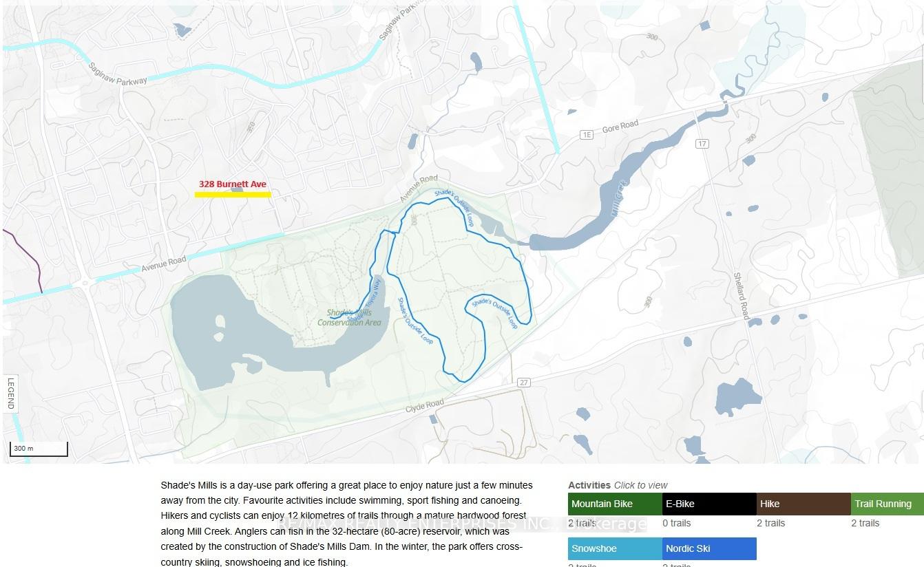Select the Mountain Bike activity tile
924x567 pixels.
(615, 504)
